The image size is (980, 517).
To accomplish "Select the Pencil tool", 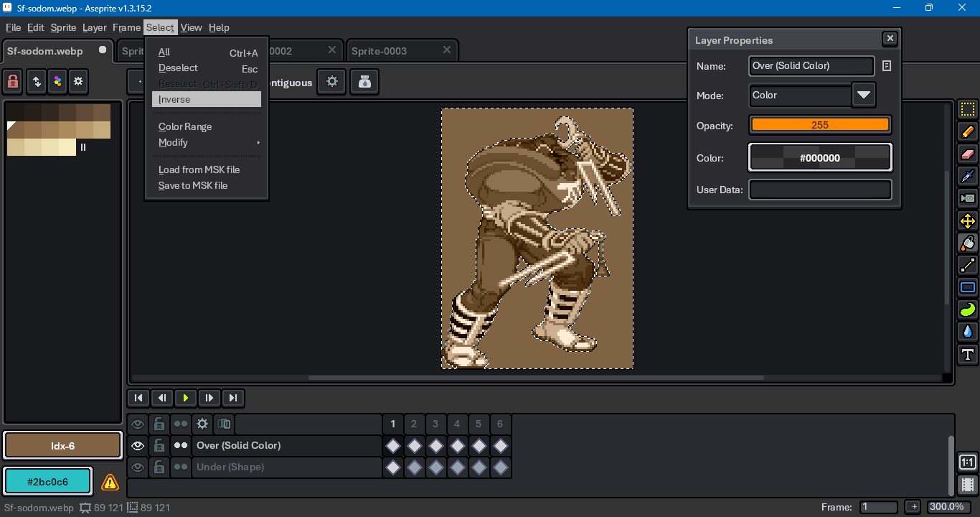I will coord(968,131).
